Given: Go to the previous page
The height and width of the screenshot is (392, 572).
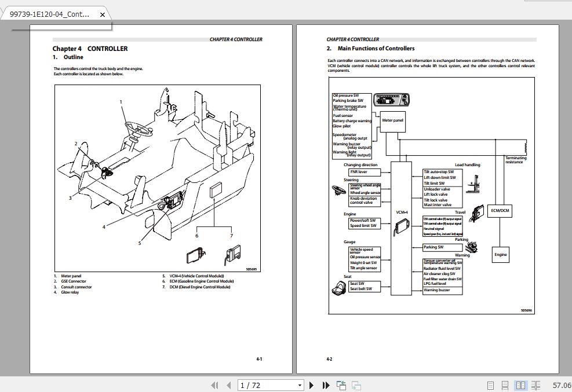Looking at the screenshot, I should pos(229,385).
